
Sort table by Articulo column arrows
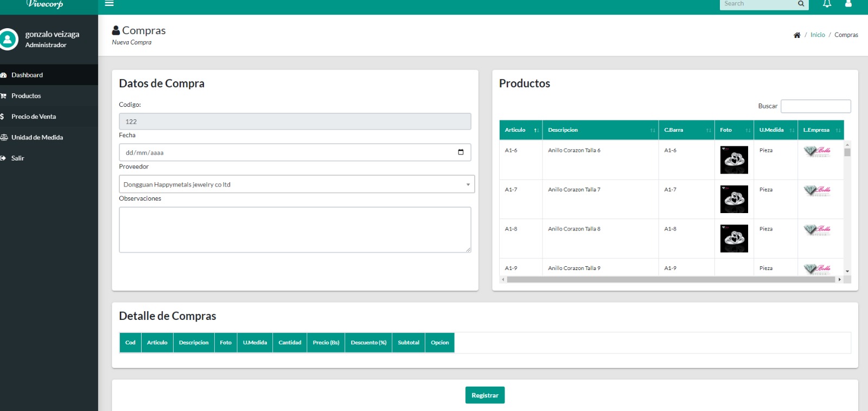(x=536, y=130)
